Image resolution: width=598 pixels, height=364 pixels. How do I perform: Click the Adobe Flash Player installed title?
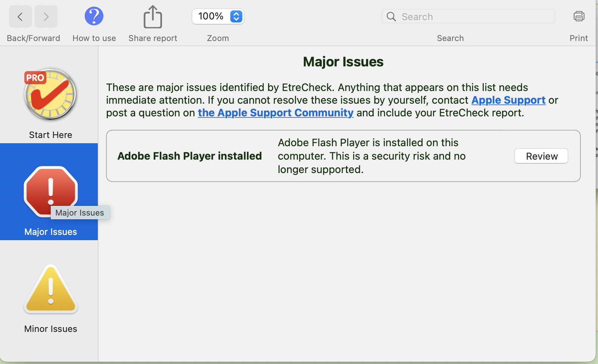point(190,156)
